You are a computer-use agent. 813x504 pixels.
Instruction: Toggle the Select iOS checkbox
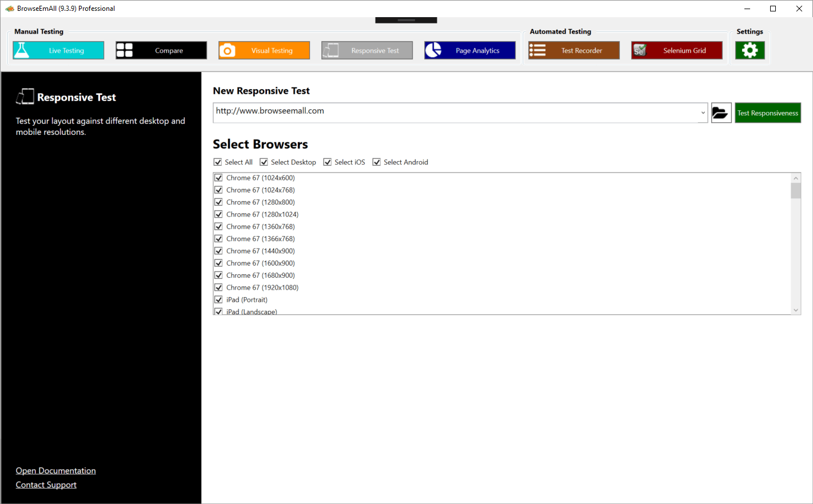pos(328,162)
